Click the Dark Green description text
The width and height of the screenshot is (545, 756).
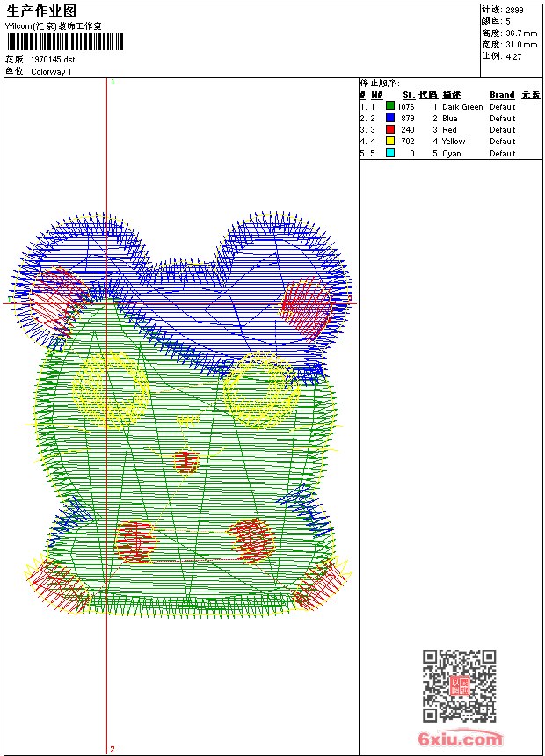tap(462, 107)
